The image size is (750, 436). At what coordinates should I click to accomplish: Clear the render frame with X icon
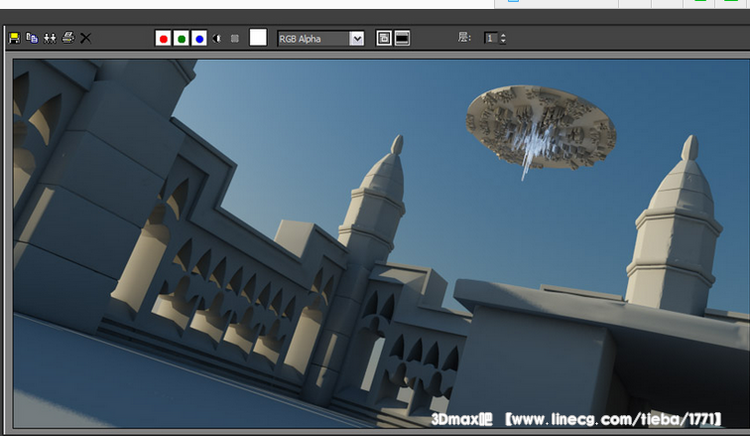[x=86, y=38]
